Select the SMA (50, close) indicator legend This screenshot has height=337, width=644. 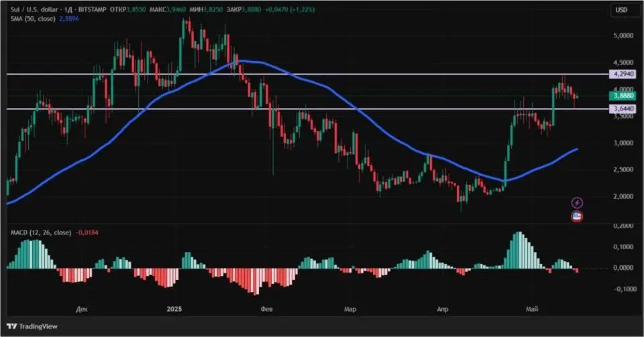coord(33,19)
